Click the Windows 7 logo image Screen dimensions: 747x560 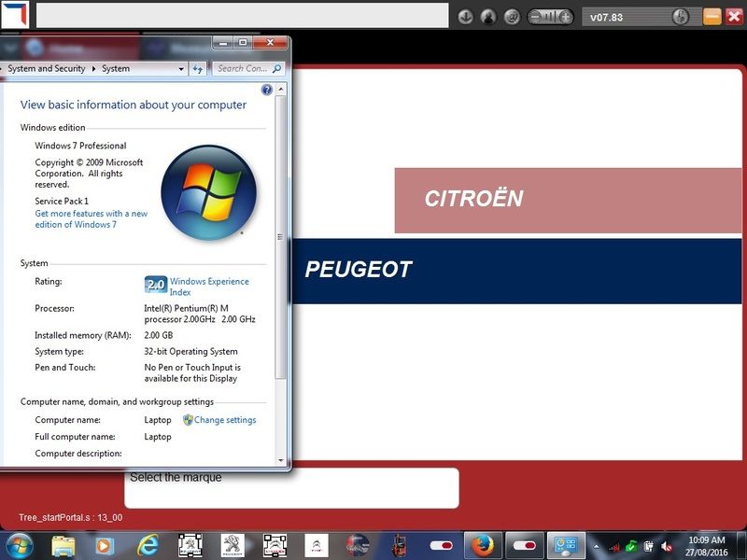pyautogui.click(x=209, y=193)
